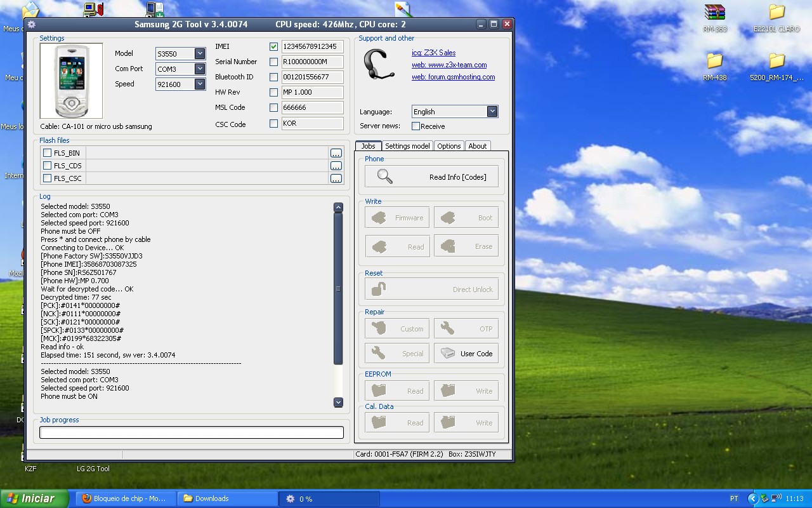Open the Iniciar start menu
Image resolution: width=812 pixels, height=508 pixels.
point(35,498)
